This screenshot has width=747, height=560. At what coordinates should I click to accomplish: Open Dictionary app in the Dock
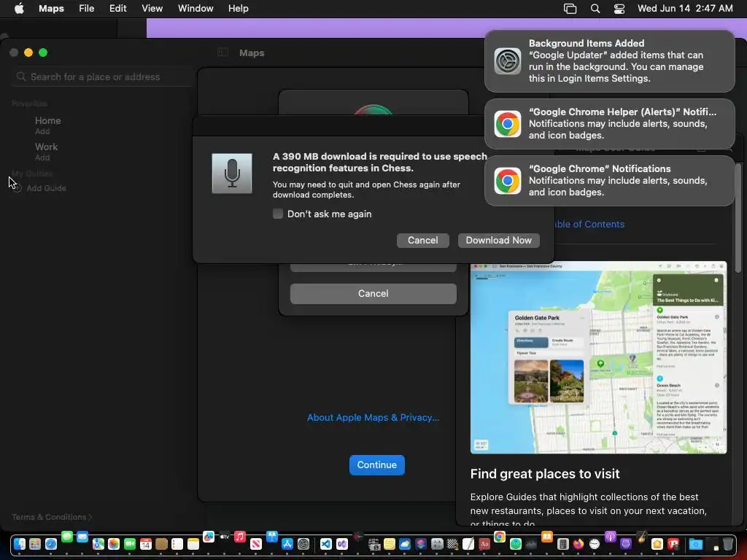pyautogui.click(x=484, y=544)
